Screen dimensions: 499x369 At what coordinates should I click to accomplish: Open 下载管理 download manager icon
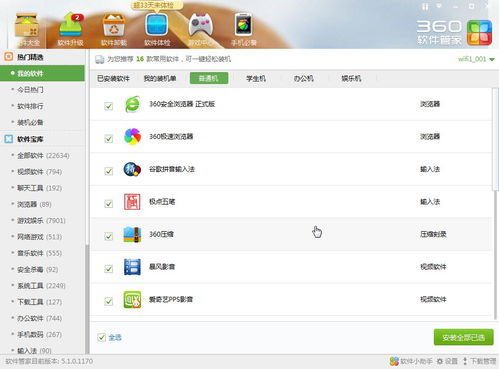[x=465, y=361]
